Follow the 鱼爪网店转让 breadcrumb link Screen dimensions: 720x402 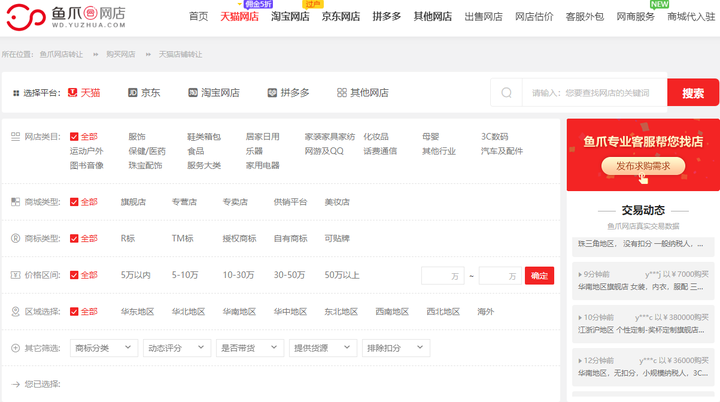pyautogui.click(x=61, y=54)
